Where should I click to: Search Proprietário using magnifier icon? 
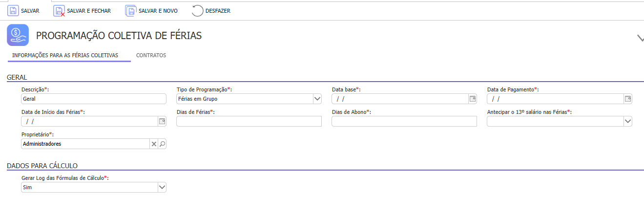pyautogui.click(x=162, y=144)
